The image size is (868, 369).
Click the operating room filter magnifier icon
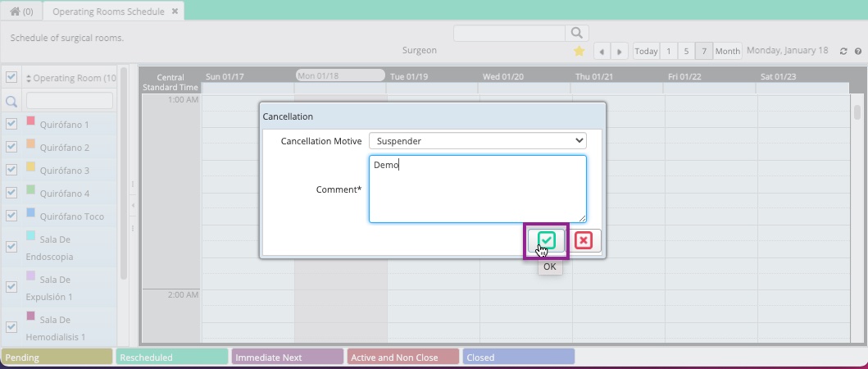pos(11,102)
